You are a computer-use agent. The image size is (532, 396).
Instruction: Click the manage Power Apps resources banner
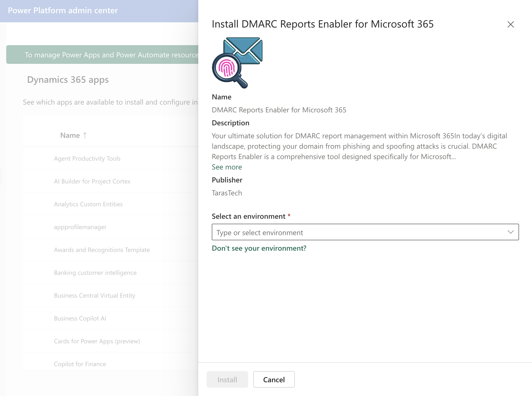102,54
